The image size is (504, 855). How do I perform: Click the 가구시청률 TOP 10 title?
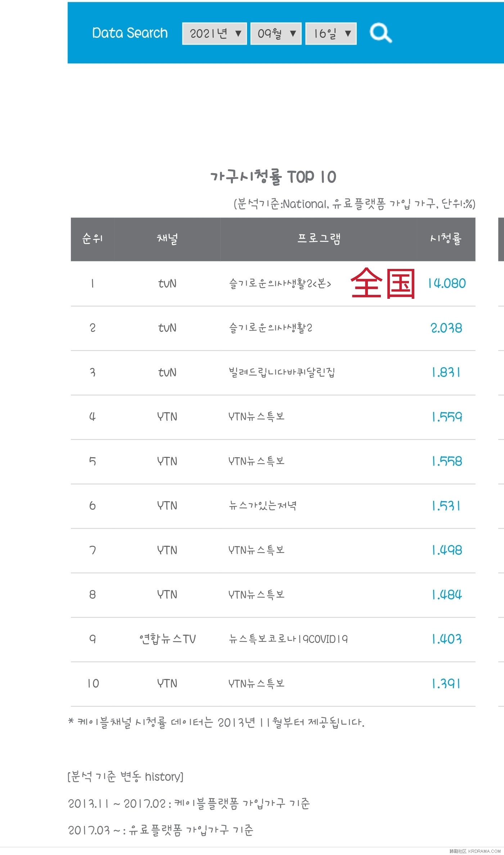[x=273, y=177]
